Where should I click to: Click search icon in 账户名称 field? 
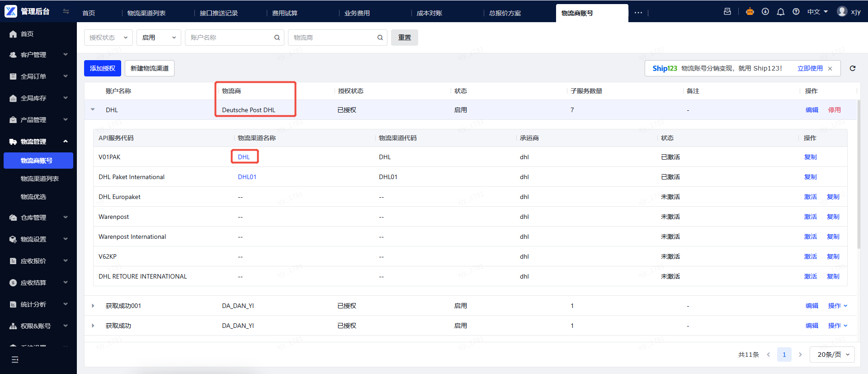click(x=277, y=38)
